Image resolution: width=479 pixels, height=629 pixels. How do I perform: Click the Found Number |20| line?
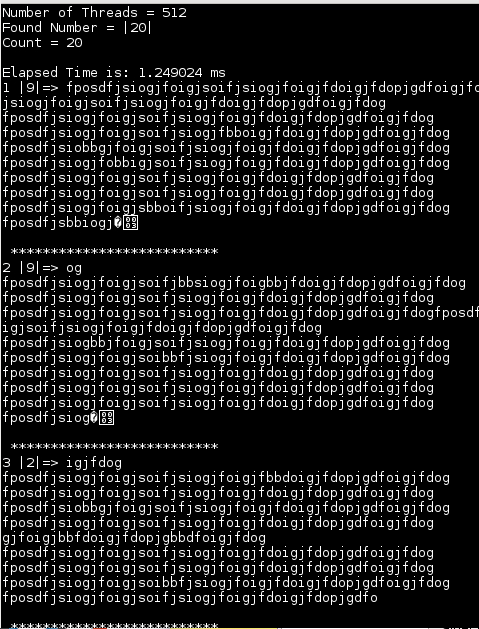click(77, 28)
